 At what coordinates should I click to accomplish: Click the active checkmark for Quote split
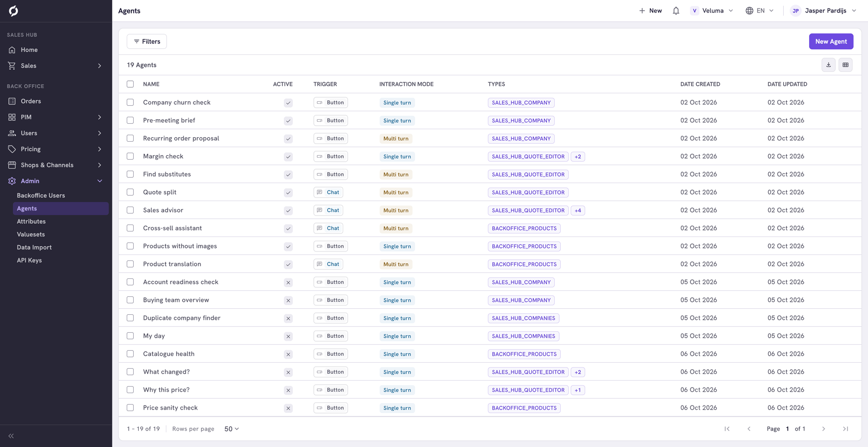point(288,193)
